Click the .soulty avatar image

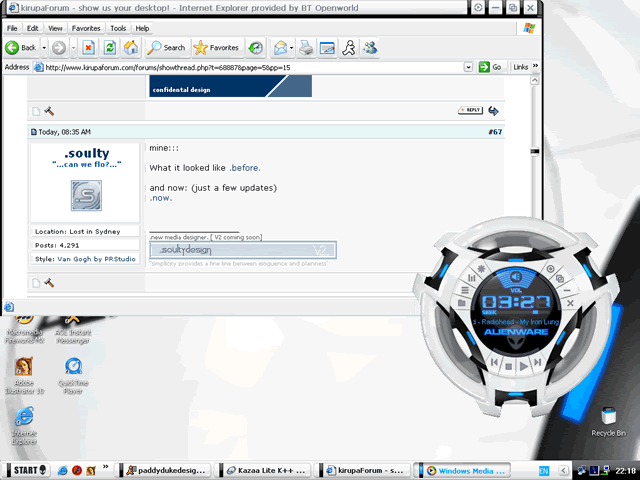pos(86,196)
